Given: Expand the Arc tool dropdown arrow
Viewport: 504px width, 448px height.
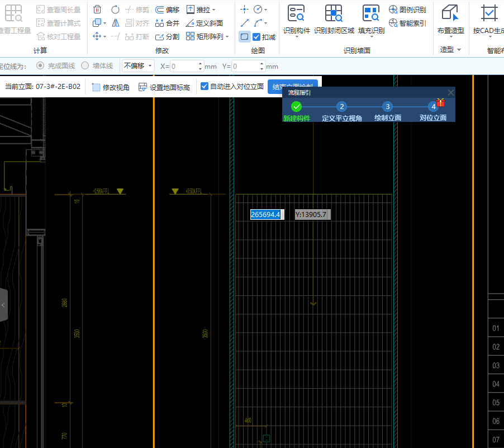Looking at the screenshot, I should click(265, 23).
